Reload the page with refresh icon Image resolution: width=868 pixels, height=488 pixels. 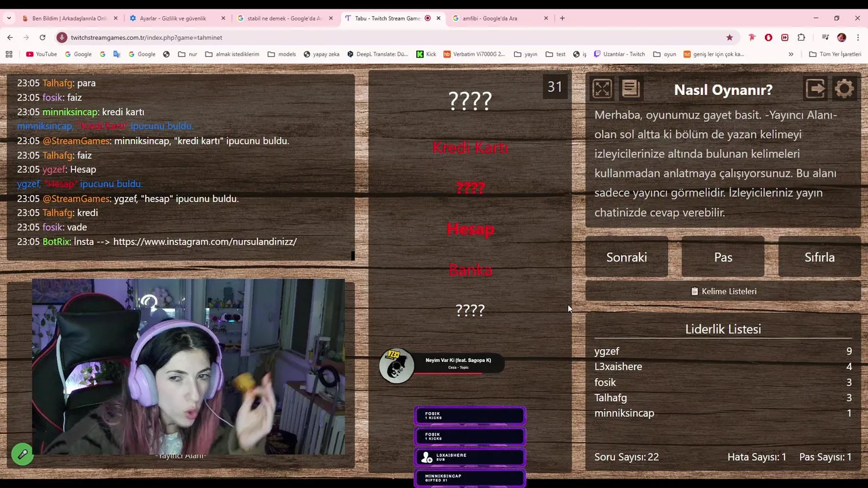42,37
